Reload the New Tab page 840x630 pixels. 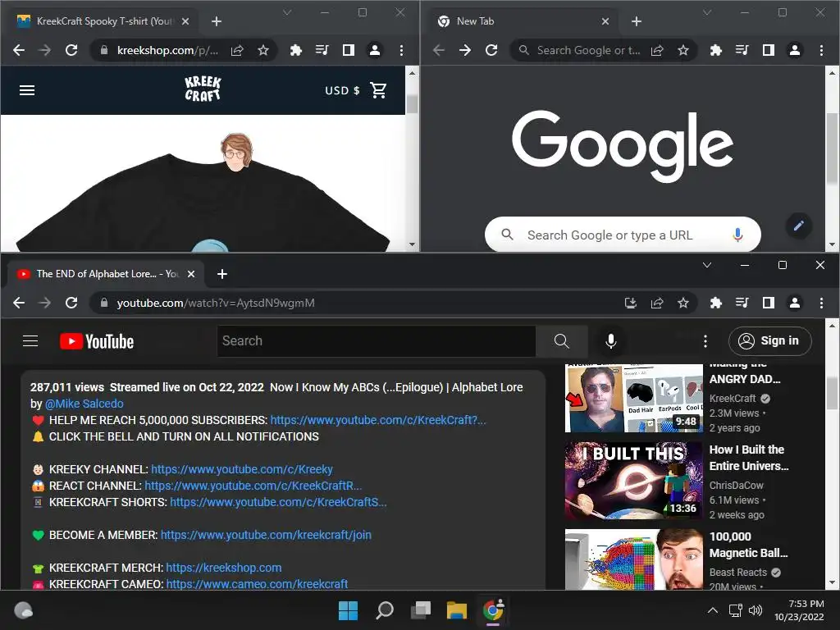pos(491,50)
